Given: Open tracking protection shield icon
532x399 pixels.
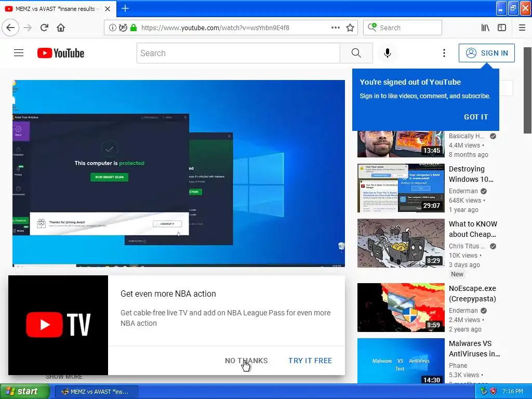Looking at the screenshot, I should (x=123, y=28).
